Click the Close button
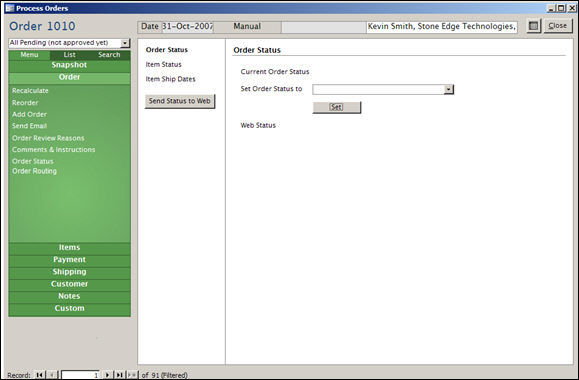Screen dimensions: 579x380 click(558, 26)
